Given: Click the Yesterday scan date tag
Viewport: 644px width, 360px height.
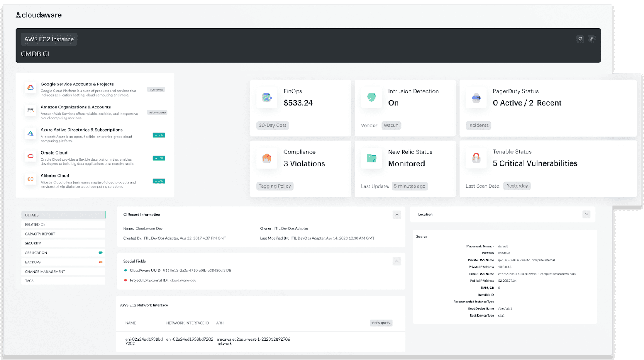Looking at the screenshot, I should tap(517, 186).
